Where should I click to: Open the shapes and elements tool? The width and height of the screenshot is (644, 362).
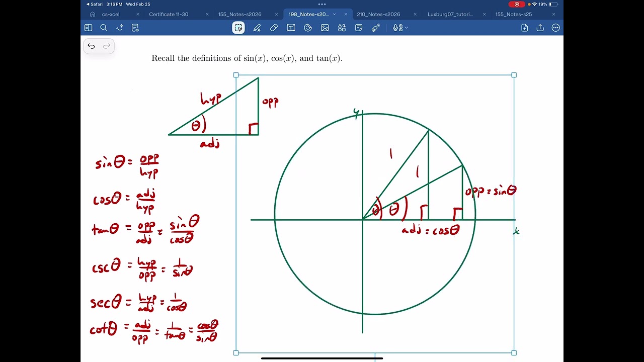click(342, 28)
